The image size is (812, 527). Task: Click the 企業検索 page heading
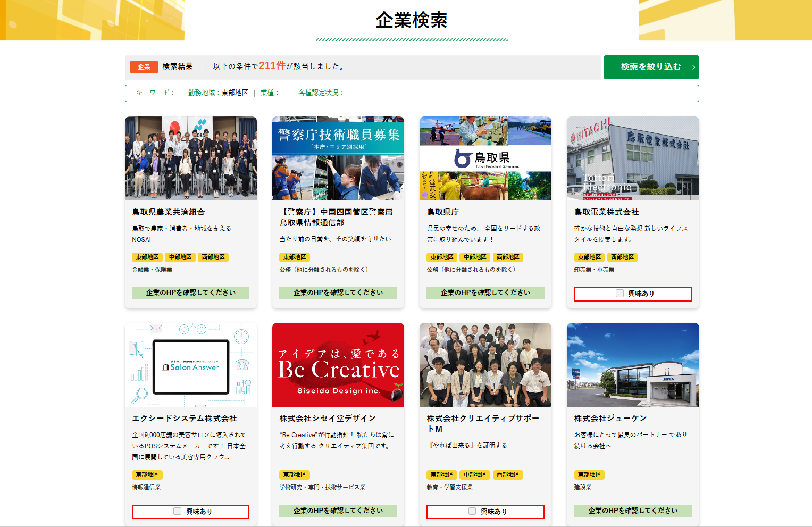click(x=412, y=20)
